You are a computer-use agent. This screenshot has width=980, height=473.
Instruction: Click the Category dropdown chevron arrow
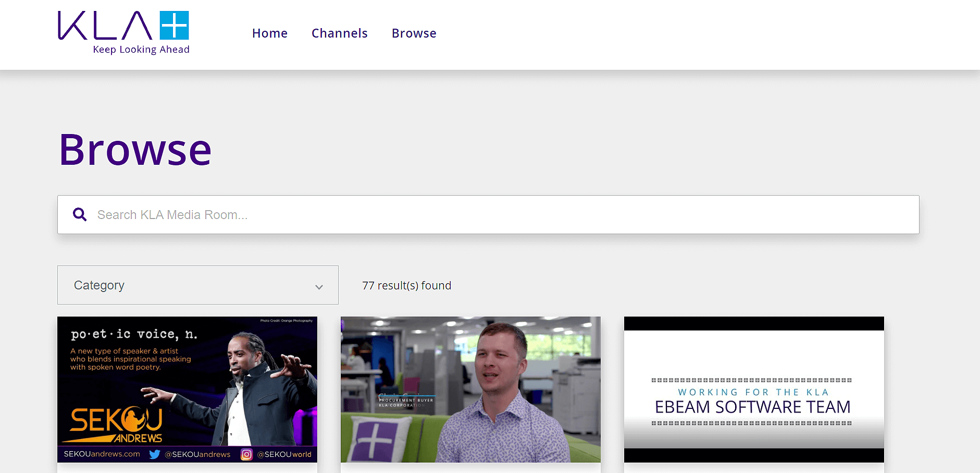(x=319, y=287)
